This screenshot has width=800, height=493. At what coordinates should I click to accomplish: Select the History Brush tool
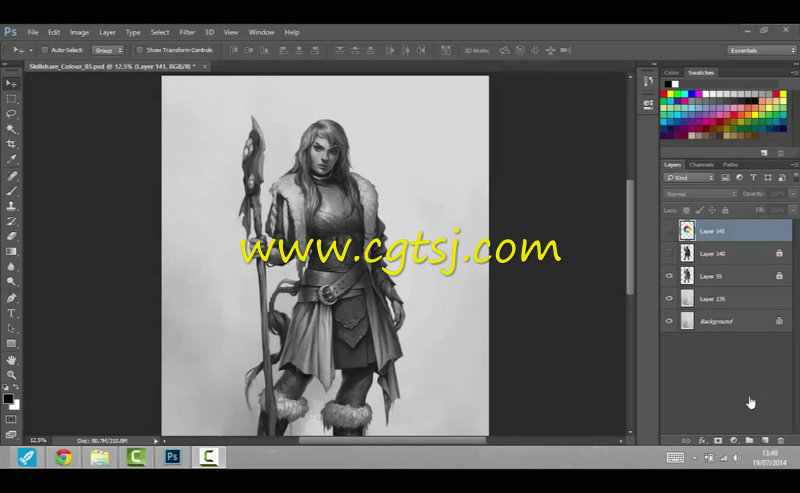tap(11, 221)
